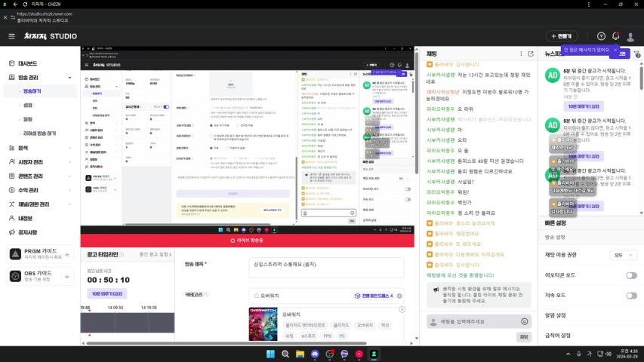
Task: Dismiss the unread message tooltip
Action: pos(615,50)
